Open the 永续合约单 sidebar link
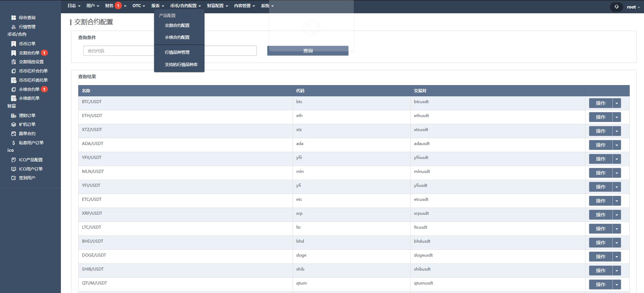 click(x=29, y=89)
